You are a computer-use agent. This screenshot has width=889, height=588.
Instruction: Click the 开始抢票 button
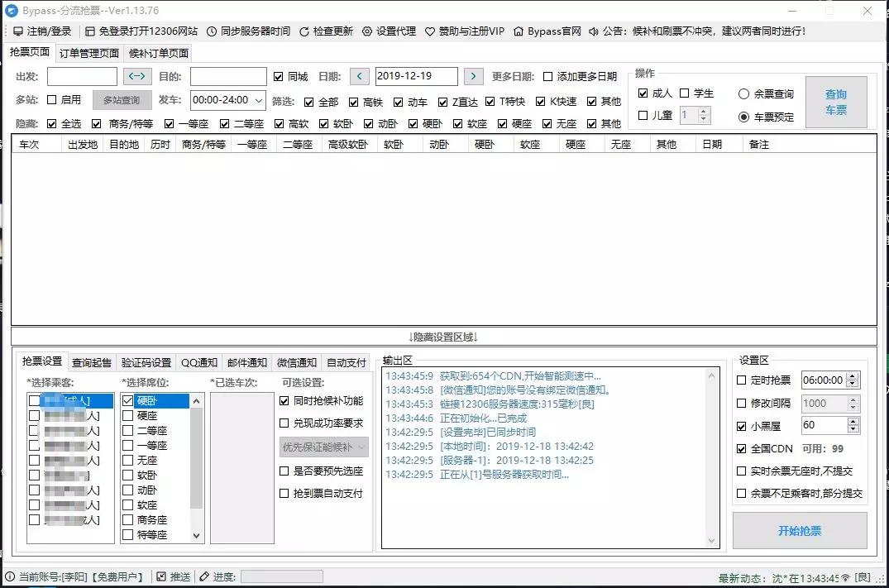pos(799,532)
